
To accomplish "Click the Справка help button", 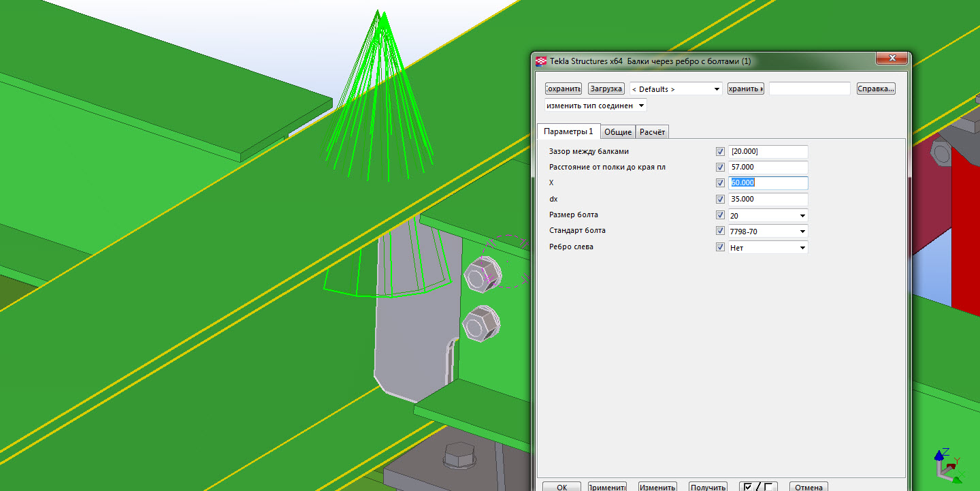I will [875, 89].
